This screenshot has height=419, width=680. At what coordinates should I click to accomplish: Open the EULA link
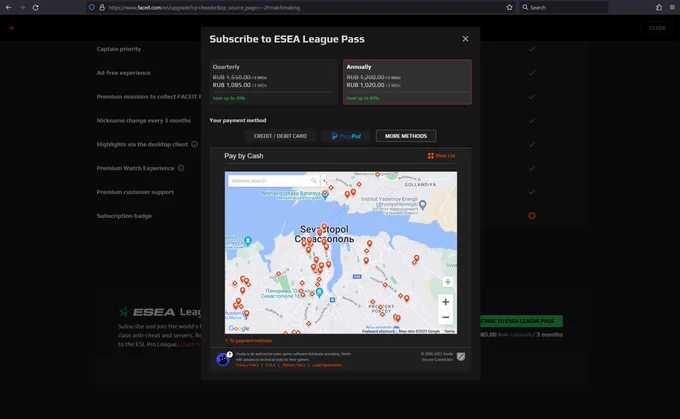[270, 365]
